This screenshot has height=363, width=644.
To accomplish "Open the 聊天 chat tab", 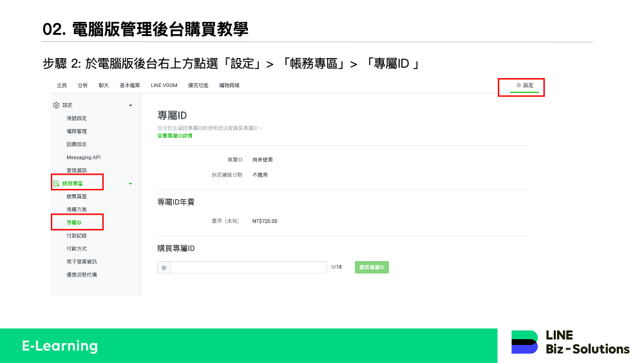I will coord(104,85).
